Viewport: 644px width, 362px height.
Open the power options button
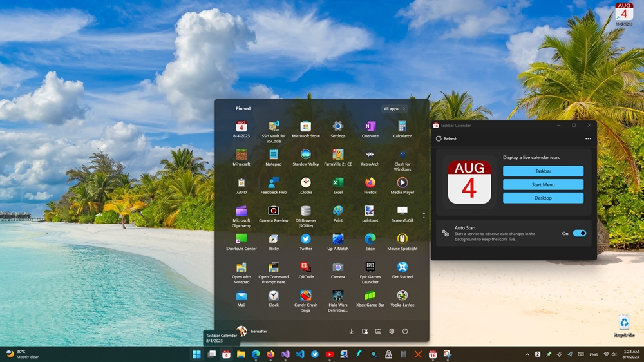point(405,331)
